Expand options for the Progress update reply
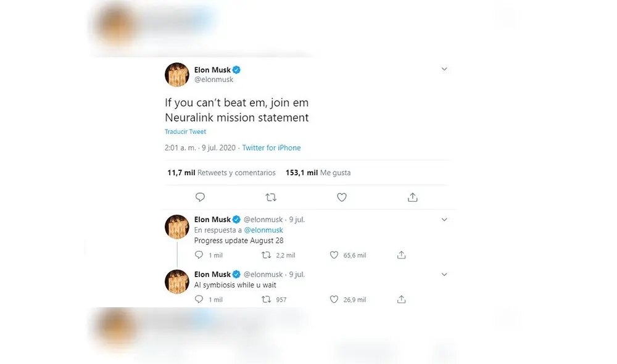 tap(444, 219)
